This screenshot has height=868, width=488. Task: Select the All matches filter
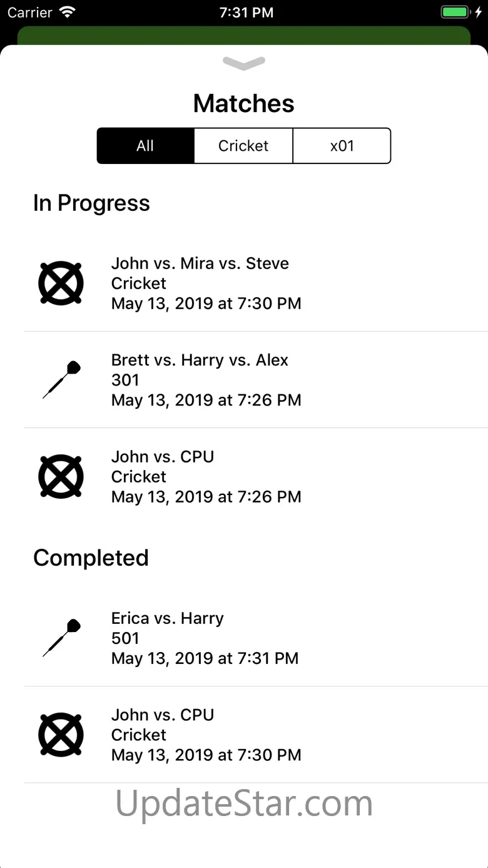tap(145, 146)
